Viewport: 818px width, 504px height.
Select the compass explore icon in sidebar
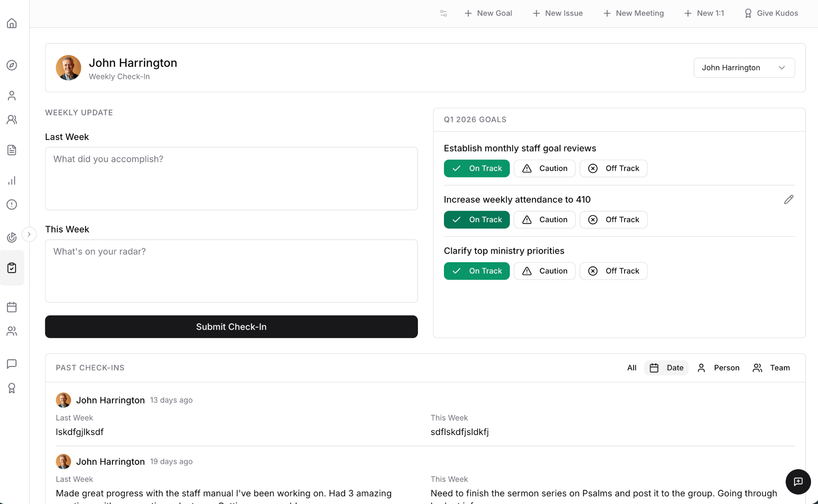tap(12, 65)
